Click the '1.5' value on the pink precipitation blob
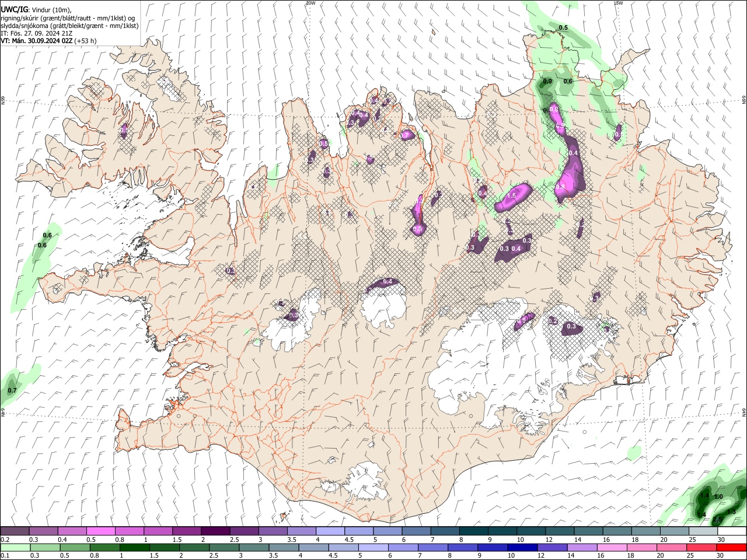 pos(512,195)
